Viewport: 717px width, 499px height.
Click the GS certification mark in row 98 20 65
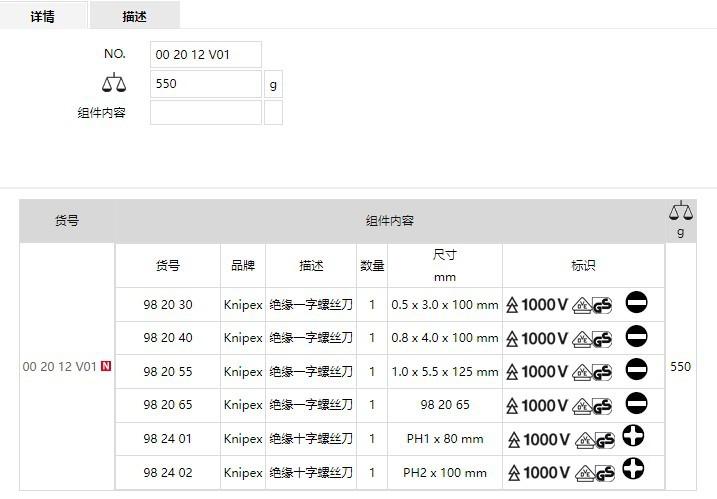pyautogui.click(x=602, y=405)
